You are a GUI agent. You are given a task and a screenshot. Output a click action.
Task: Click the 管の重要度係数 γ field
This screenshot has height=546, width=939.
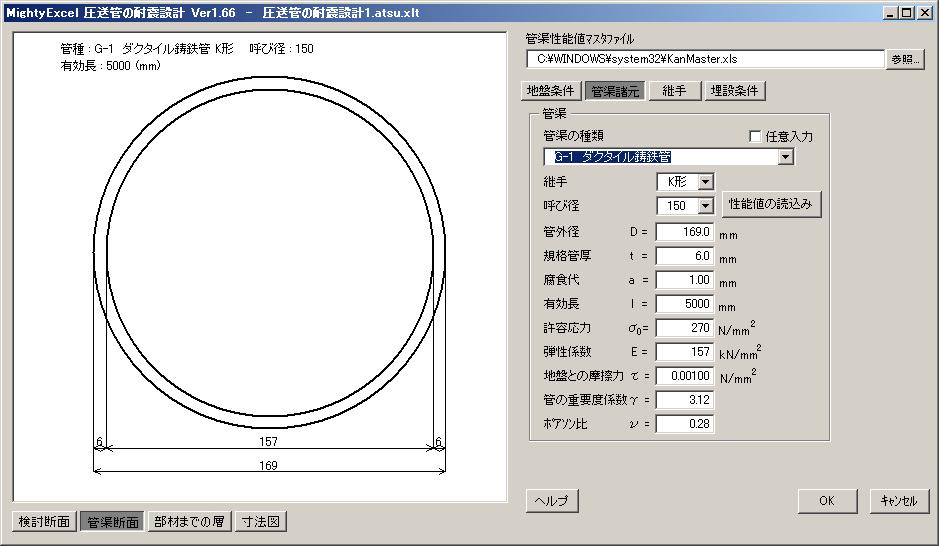(684, 399)
